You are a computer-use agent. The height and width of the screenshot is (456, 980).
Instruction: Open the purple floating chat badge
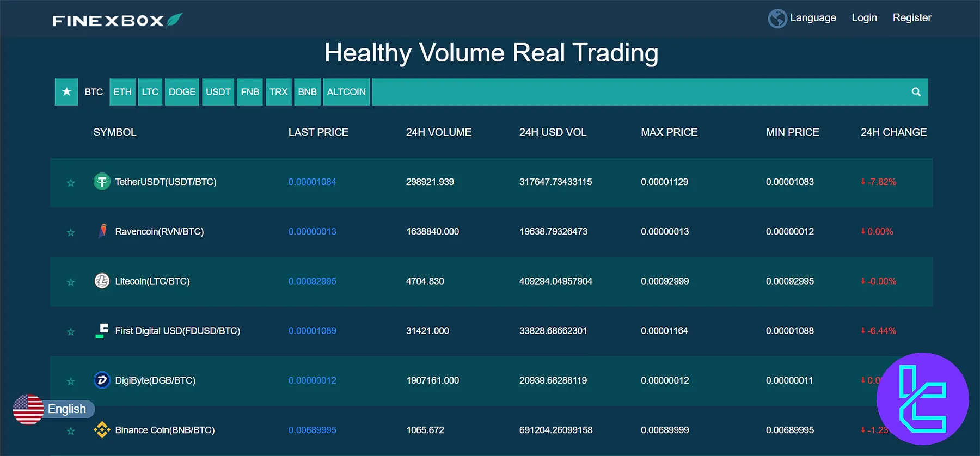point(923,399)
